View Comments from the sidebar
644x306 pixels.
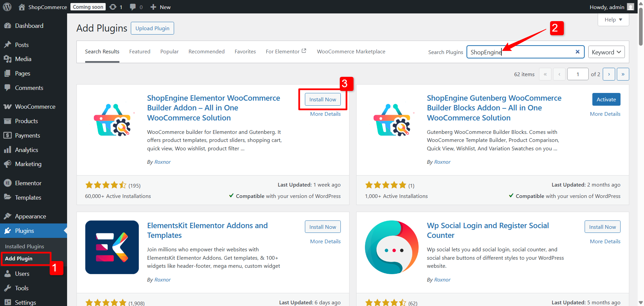pyautogui.click(x=29, y=88)
